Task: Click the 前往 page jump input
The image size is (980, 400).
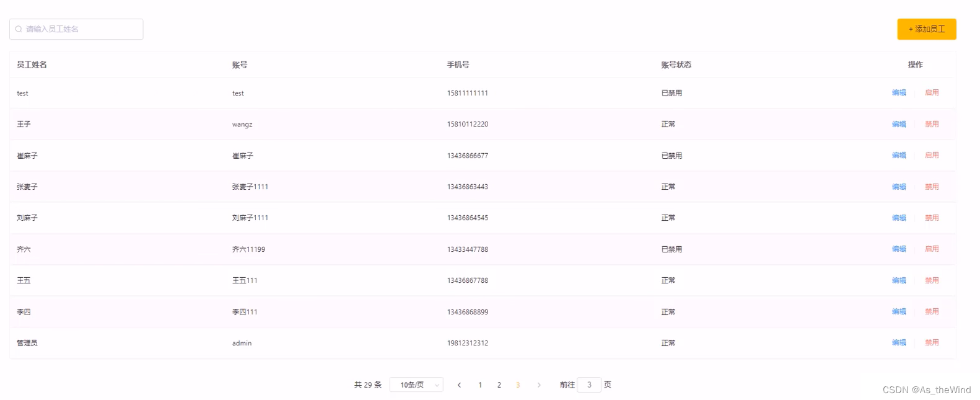Action: (x=589, y=385)
